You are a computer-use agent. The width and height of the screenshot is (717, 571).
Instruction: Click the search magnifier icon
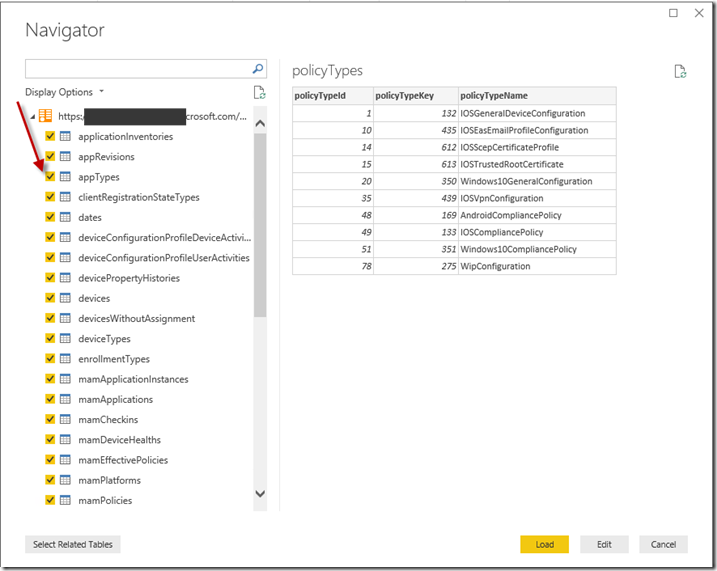pos(258,69)
